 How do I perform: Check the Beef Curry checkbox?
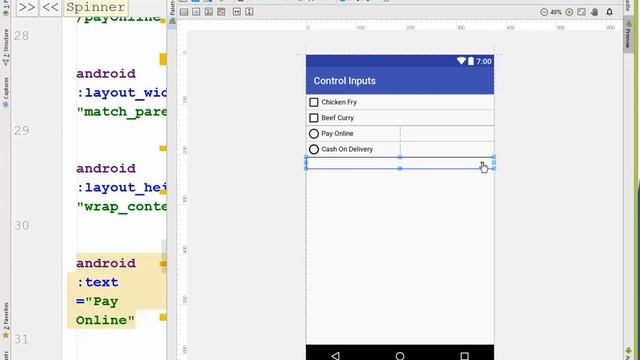click(313, 118)
